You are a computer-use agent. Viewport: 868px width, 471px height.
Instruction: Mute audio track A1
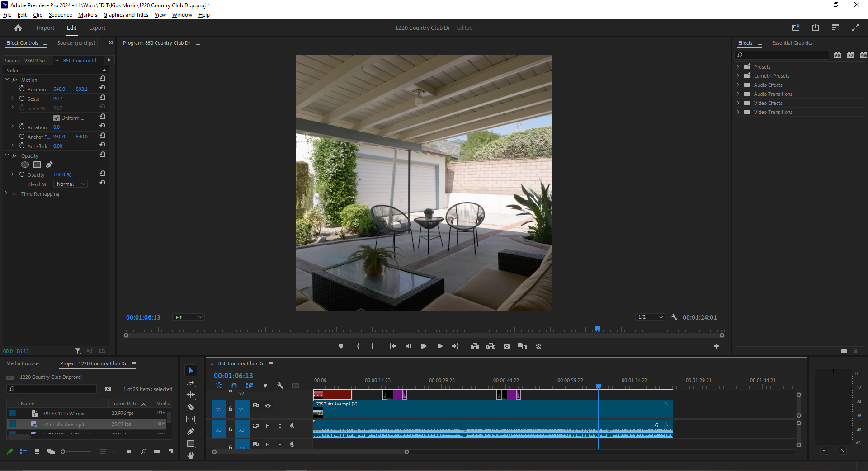tap(268, 426)
